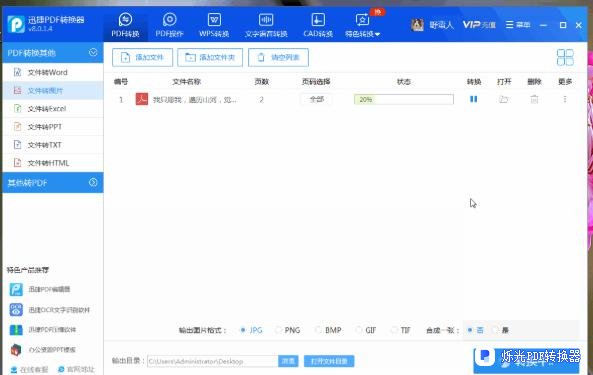The width and height of the screenshot is (593, 375).
Task: Select 文件转PPT in the sidebar
Action: pyautogui.click(x=53, y=127)
